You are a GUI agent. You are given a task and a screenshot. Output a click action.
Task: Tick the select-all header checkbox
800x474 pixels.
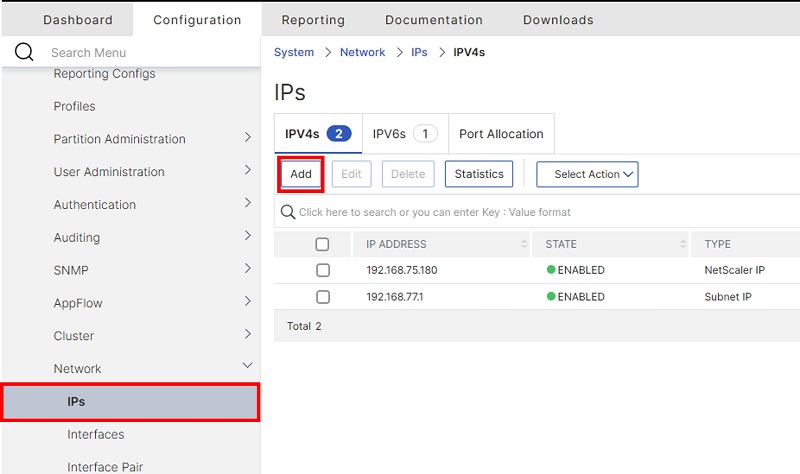pos(322,244)
